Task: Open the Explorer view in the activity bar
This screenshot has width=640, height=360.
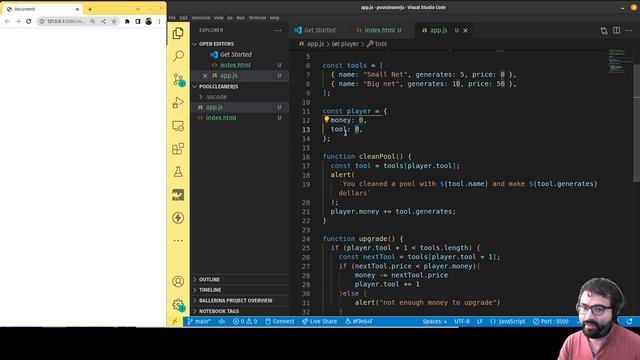Action: pos(178,33)
